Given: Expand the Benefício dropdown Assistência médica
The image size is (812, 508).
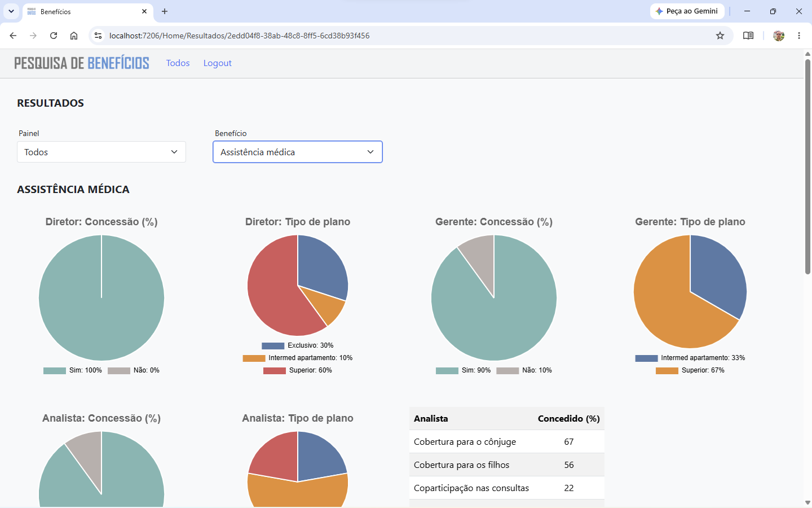Looking at the screenshot, I should (x=298, y=152).
